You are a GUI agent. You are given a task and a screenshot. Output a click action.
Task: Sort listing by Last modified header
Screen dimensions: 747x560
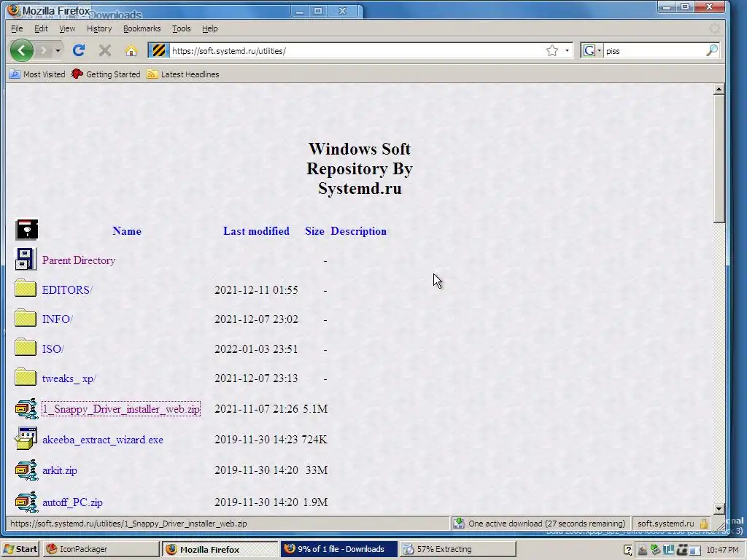click(x=256, y=231)
